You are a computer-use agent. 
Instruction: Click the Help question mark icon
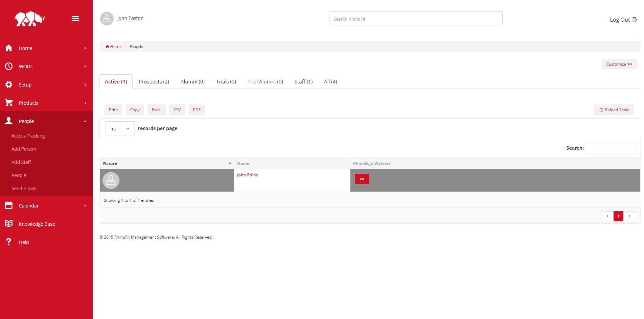pos(9,242)
